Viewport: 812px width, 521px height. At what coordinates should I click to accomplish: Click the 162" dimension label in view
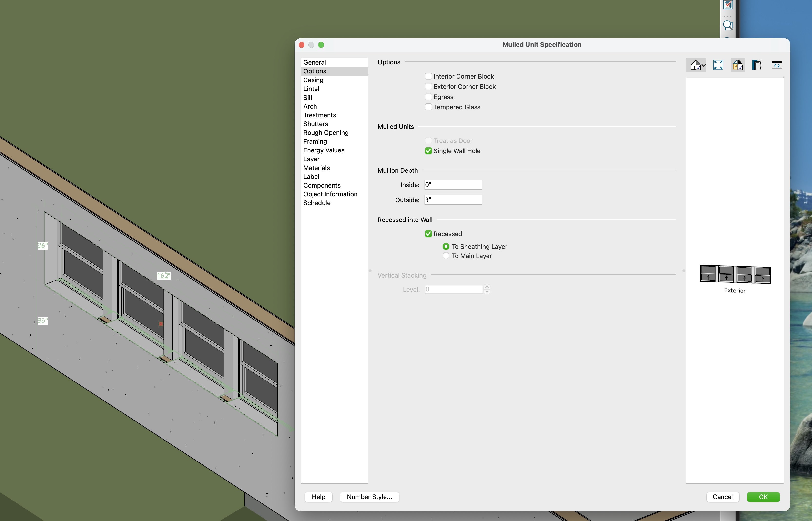tap(163, 276)
